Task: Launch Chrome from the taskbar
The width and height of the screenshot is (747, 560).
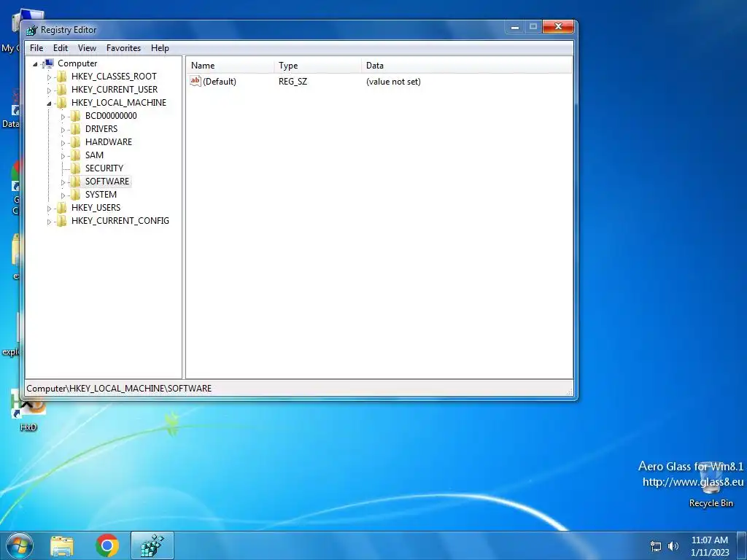Action: click(x=107, y=545)
